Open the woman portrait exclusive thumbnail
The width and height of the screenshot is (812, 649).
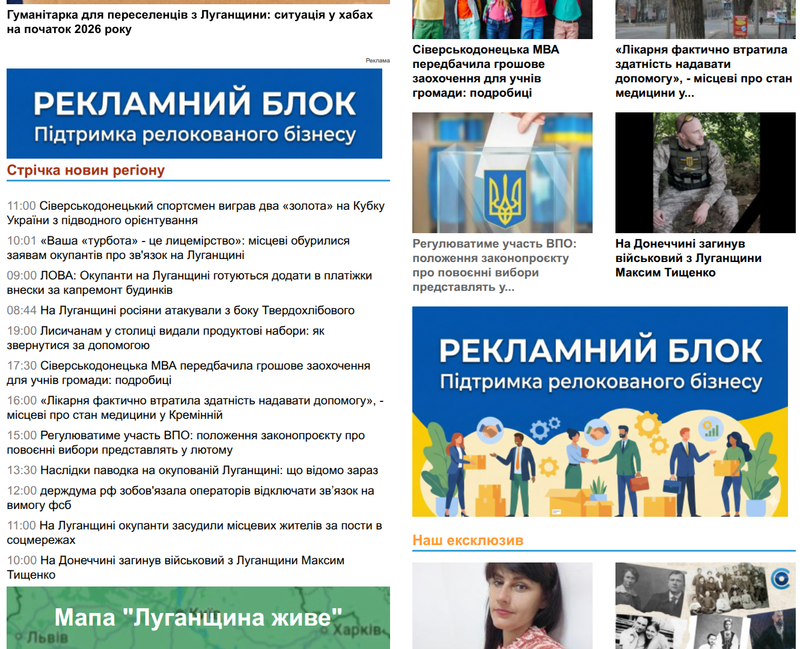(502, 605)
